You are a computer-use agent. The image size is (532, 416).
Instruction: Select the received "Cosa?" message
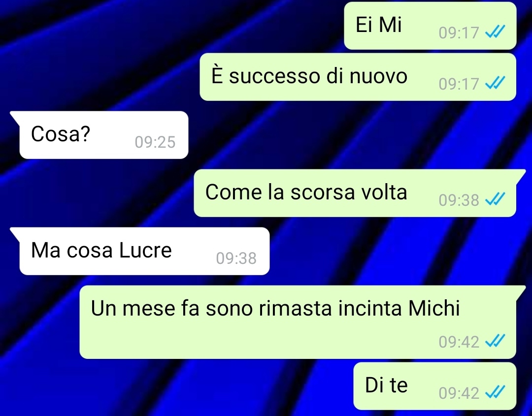coord(104,135)
